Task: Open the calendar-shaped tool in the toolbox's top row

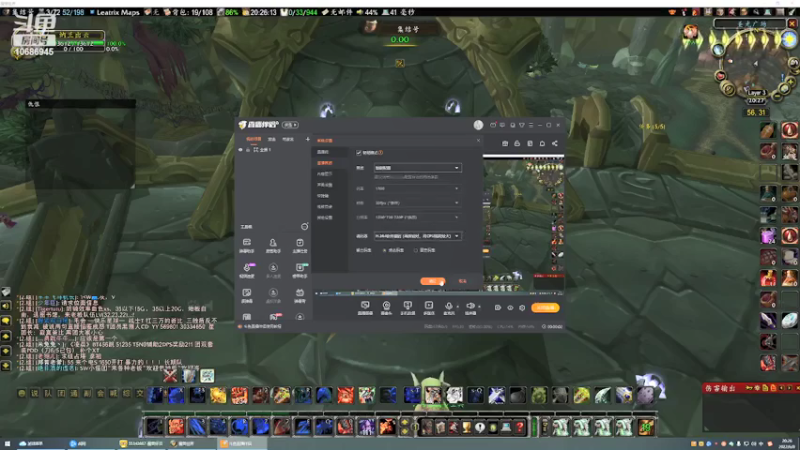Action: click(x=299, y=245)
